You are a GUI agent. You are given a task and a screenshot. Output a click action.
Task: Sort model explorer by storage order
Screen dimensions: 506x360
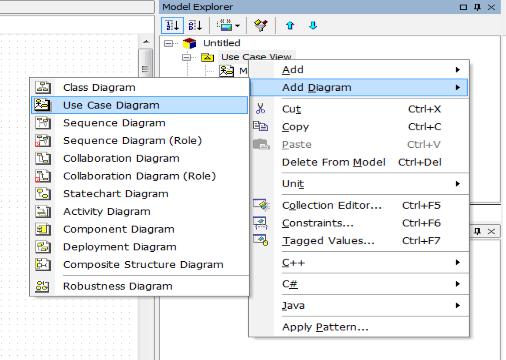click(172, 25)
